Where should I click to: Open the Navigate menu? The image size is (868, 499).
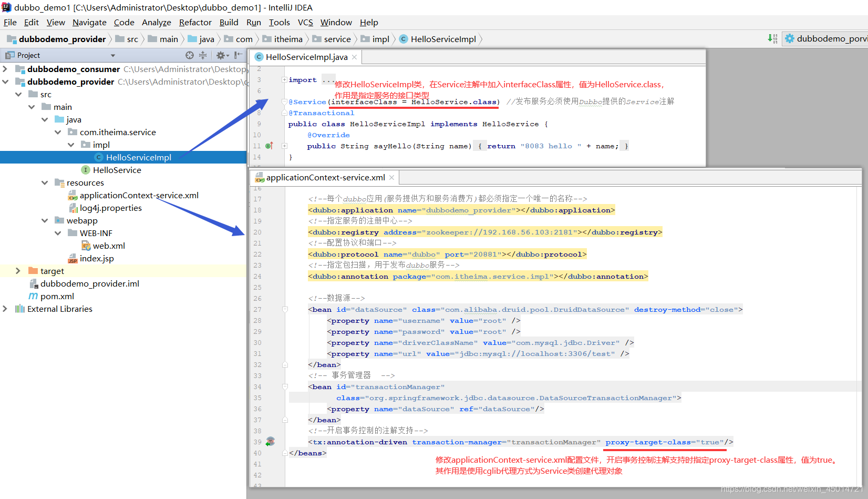89,22
